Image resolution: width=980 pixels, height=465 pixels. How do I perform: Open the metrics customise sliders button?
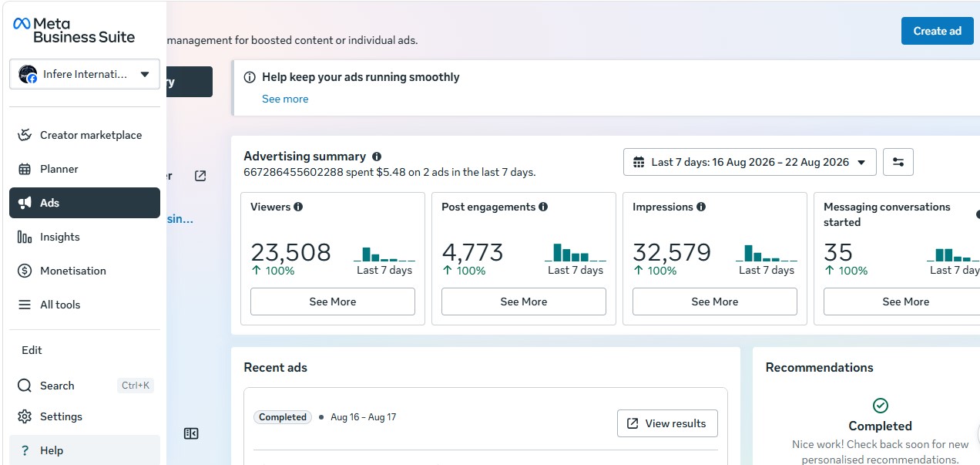[x=898, y=162]
